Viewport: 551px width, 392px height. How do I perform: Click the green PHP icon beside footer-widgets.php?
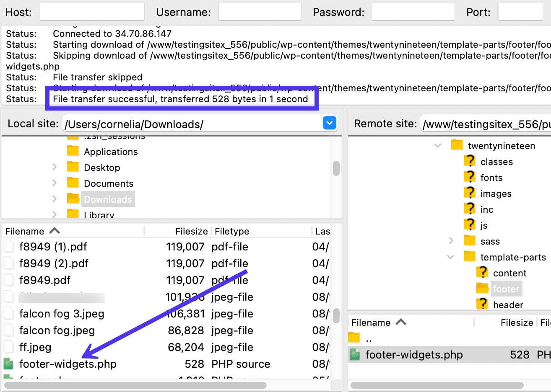point(9,364)
